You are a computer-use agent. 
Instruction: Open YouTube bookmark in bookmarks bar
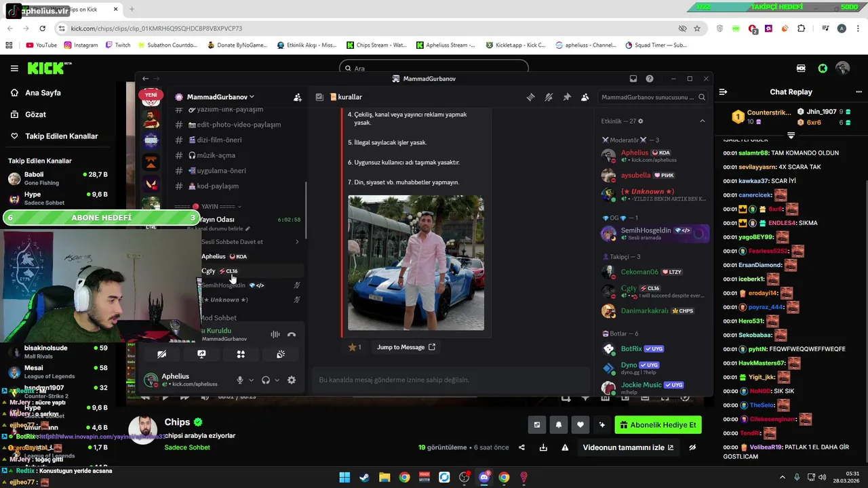[x=41, y=45]
